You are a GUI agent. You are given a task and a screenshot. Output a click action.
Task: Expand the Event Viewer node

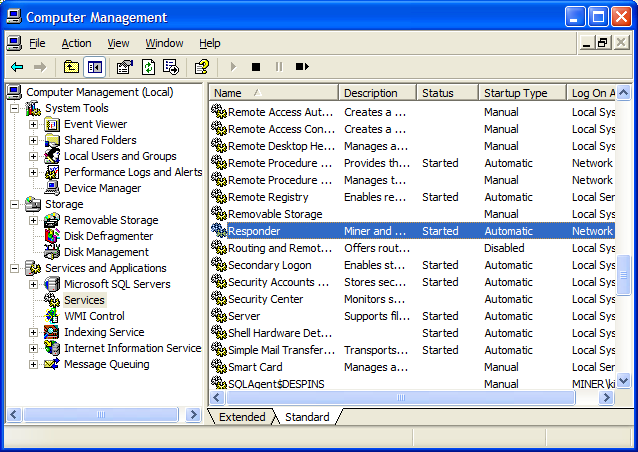[34, 124]
